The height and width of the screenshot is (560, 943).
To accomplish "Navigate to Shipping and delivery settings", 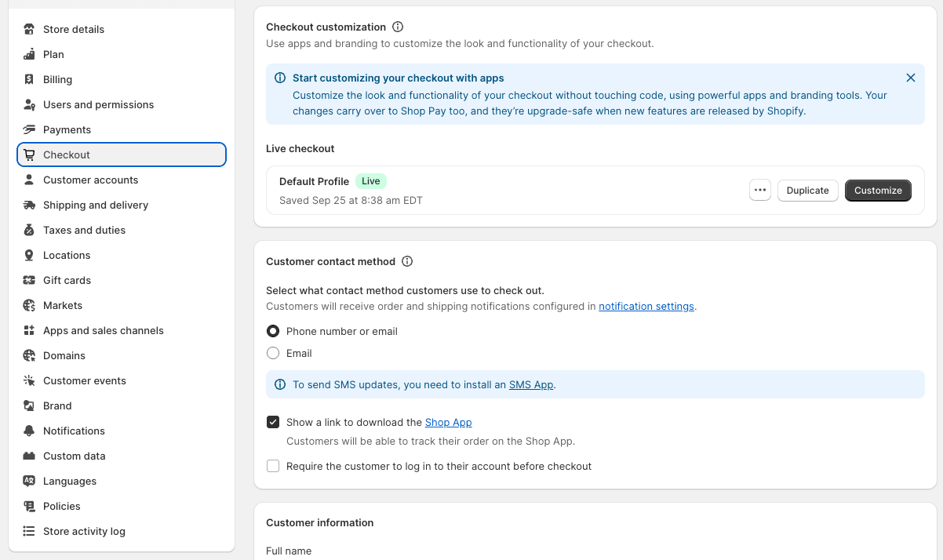I will point(96,205).
